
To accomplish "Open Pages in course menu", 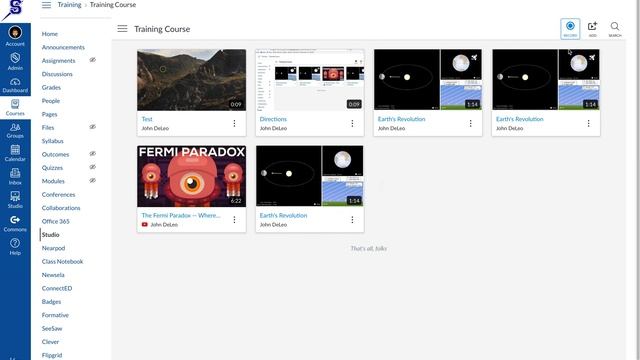I will pyautogui.click(x=49, y=114).
